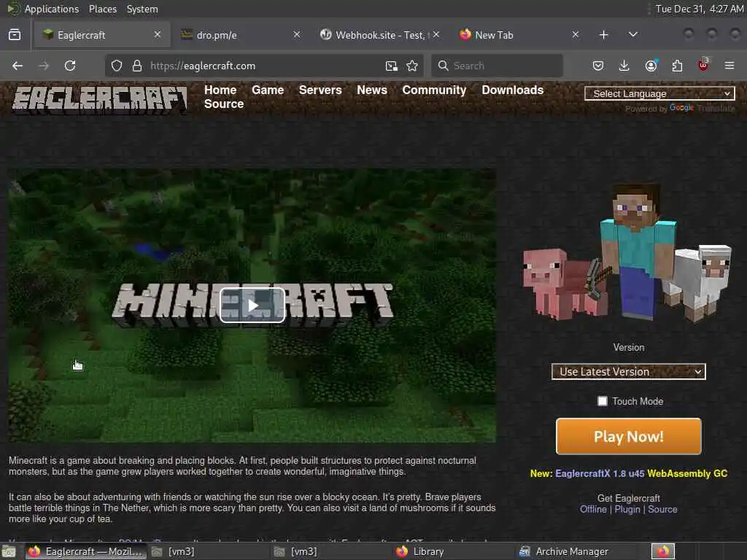
Task: Open the Source nav link in header
Action: point(224,104)
